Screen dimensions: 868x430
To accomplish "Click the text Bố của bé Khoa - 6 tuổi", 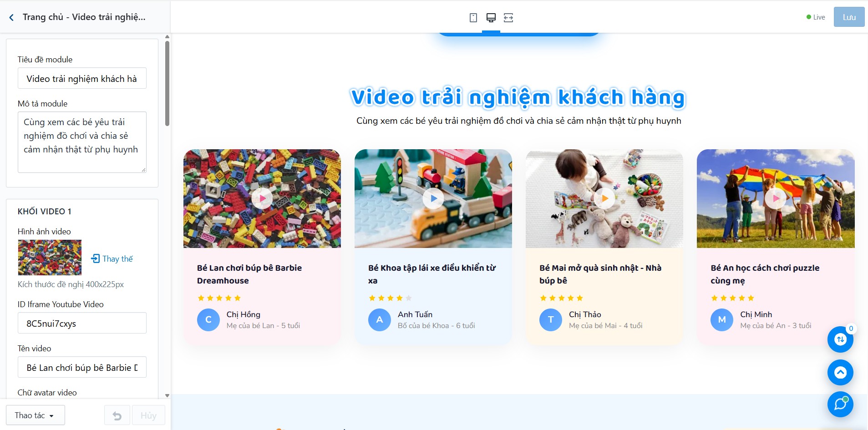I will [x=436, y=325].
